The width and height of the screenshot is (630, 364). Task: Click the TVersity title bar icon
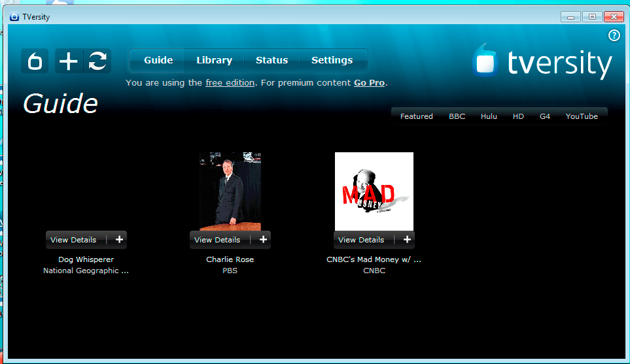pos(14,16)
